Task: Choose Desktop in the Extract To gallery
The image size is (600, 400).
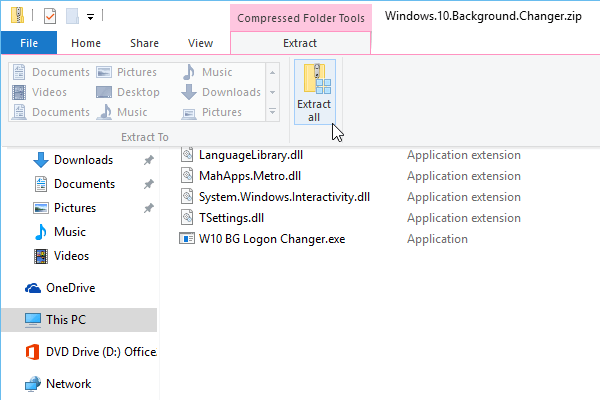Action: coord(128,92)
